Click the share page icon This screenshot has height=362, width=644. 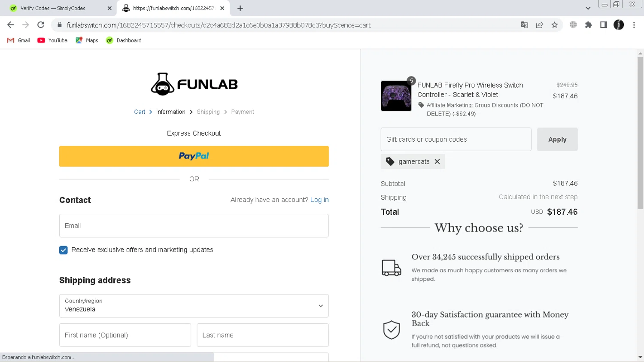540,25
